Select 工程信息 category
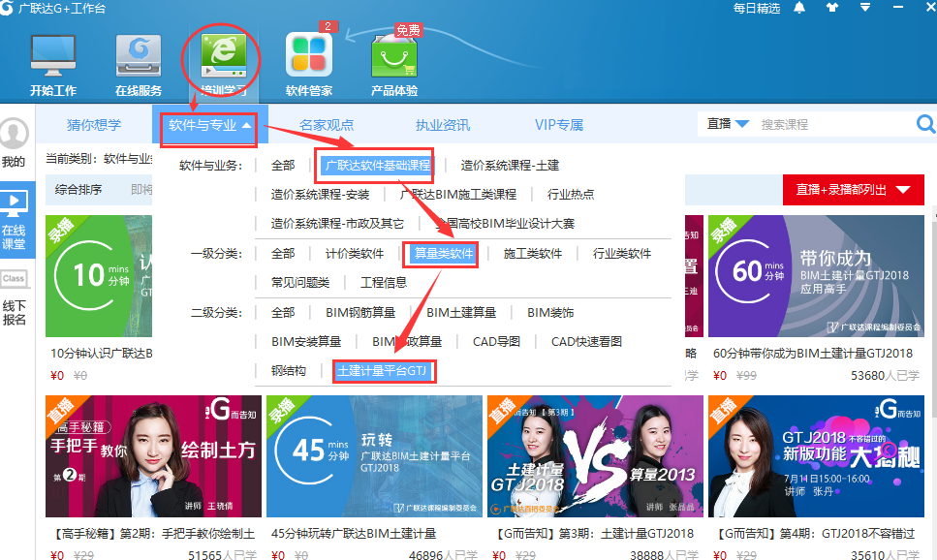This screenshot has width=937, height=560. pos(384,282)
